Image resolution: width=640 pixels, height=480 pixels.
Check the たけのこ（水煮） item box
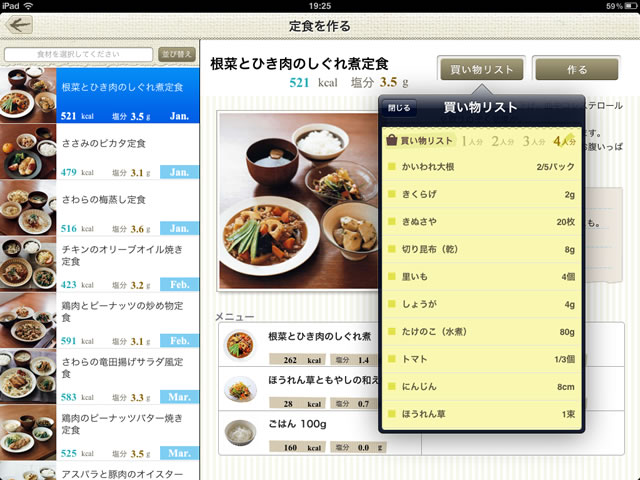pos(391,331)
